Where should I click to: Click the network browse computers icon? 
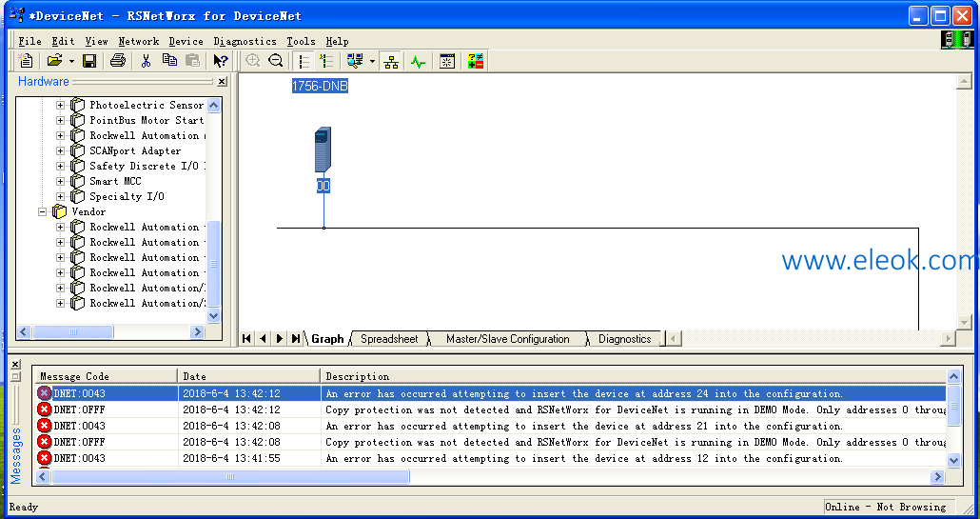[355, 61]
